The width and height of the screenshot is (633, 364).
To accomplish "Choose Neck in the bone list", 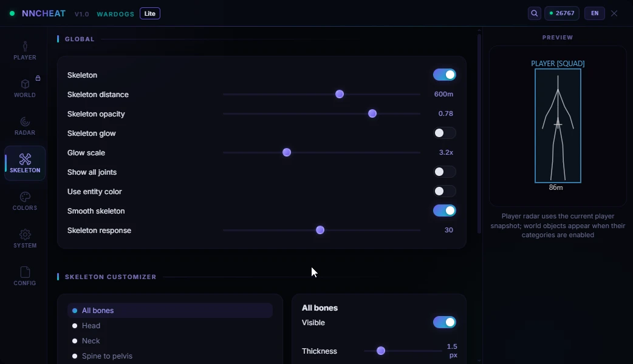I will tap(170, 341).
